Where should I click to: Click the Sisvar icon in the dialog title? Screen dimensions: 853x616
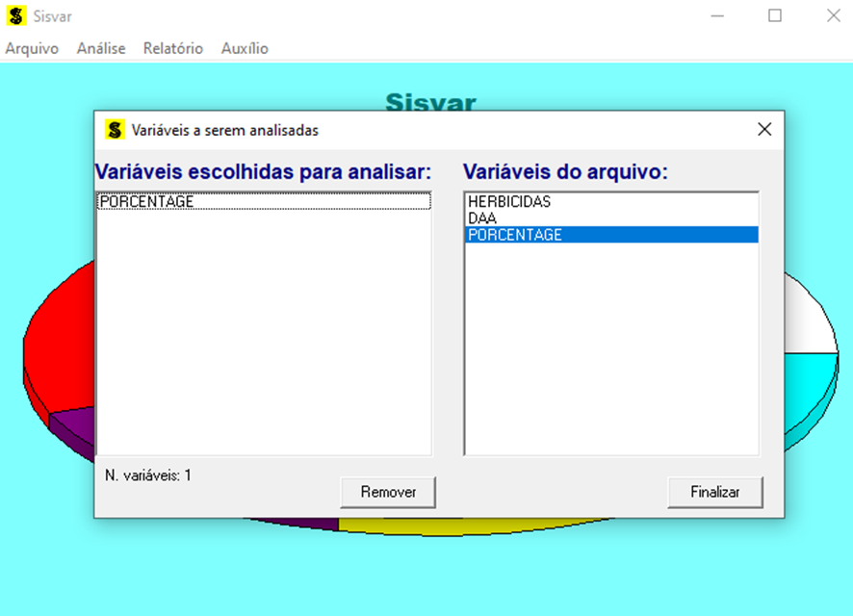[x=115, y=130]
